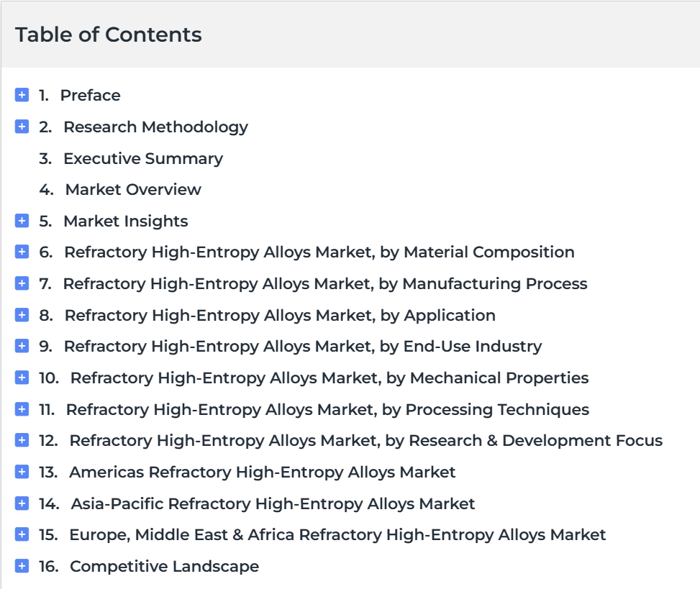Expand Market Insights plus icon
The image size is (700, 589).
22,221
